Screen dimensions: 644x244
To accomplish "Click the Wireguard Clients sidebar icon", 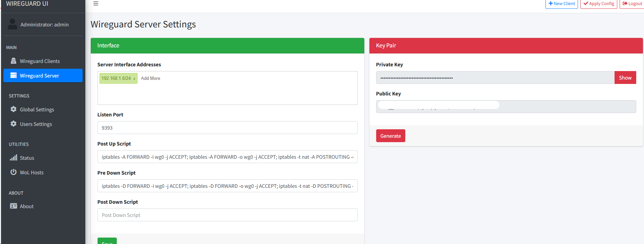I will pyautogui.click(x=14, y=61).
